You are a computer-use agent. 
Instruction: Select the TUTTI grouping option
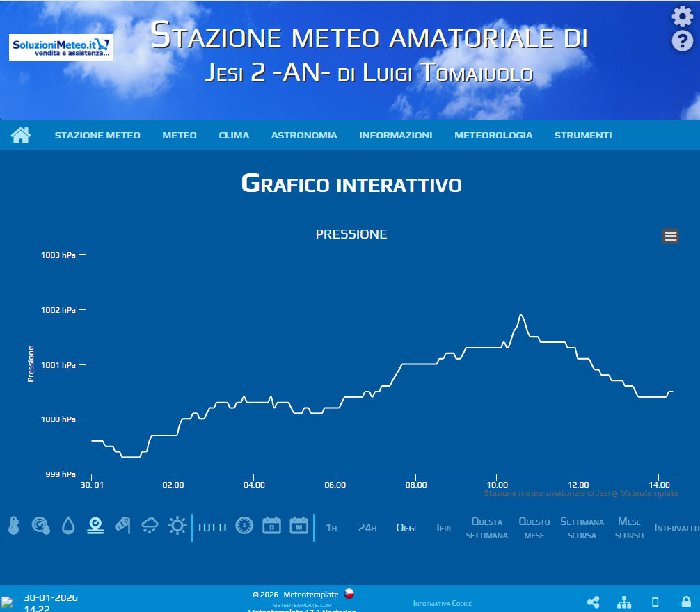point(212,527)
